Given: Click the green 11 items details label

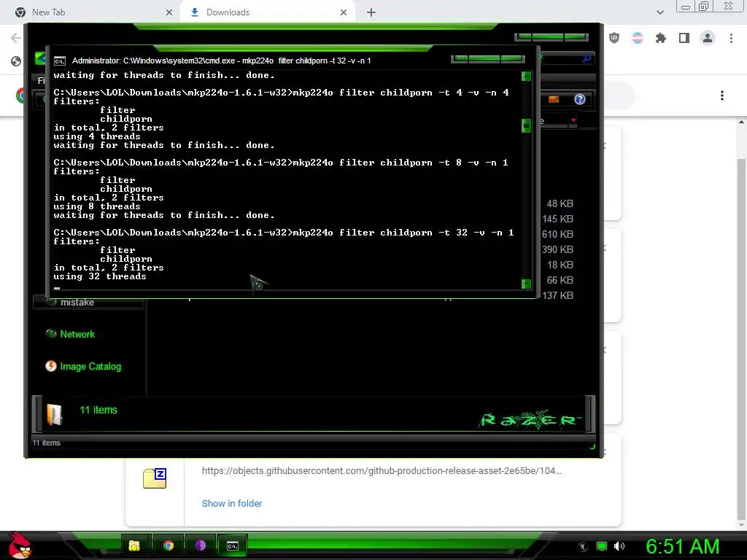Looking at the screenshot, I should 98,410.
